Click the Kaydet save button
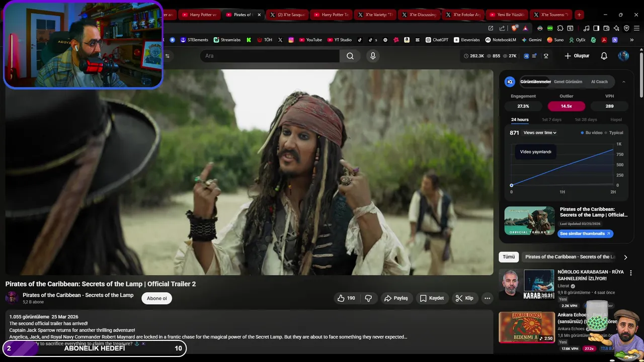644x362 pixels. pyautogui.click(x=432, y=298)
